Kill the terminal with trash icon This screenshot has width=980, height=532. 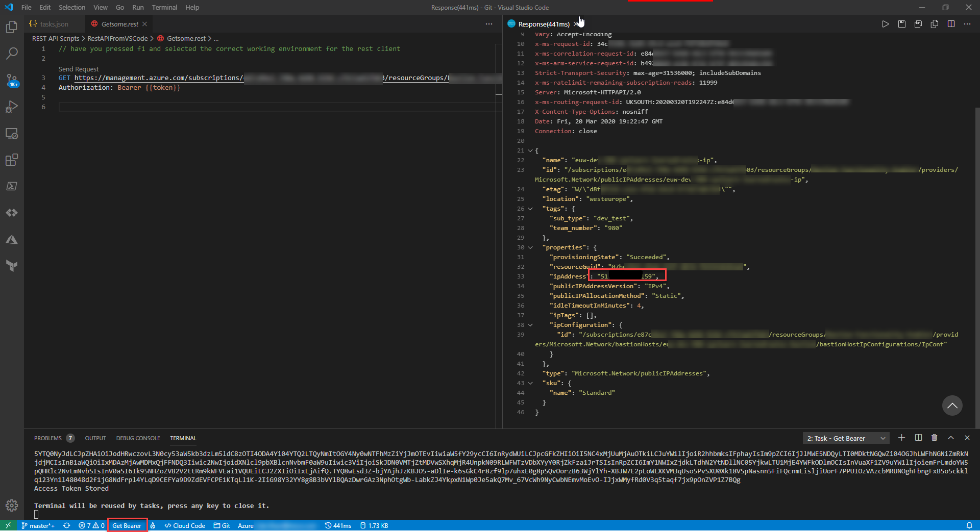click(x=935, y=438)
